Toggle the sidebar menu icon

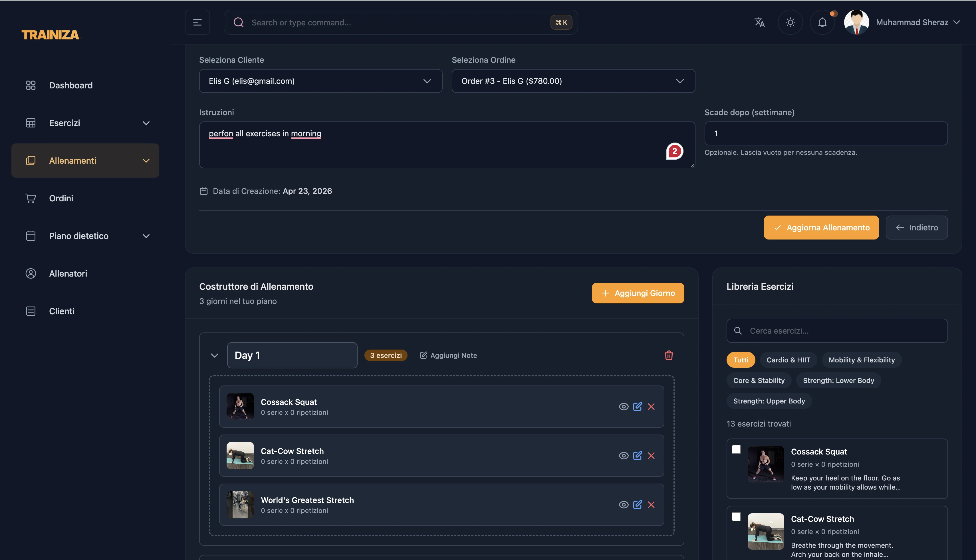pyautogui.click(x=197, y=22)
